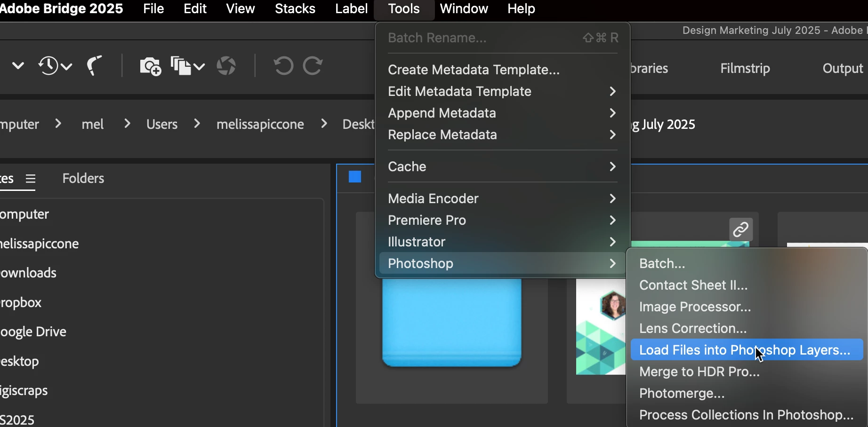The width and height of the screenshot is (868, 427).
Task: Open Downloads in Favorites
Action: pos(28,273)
